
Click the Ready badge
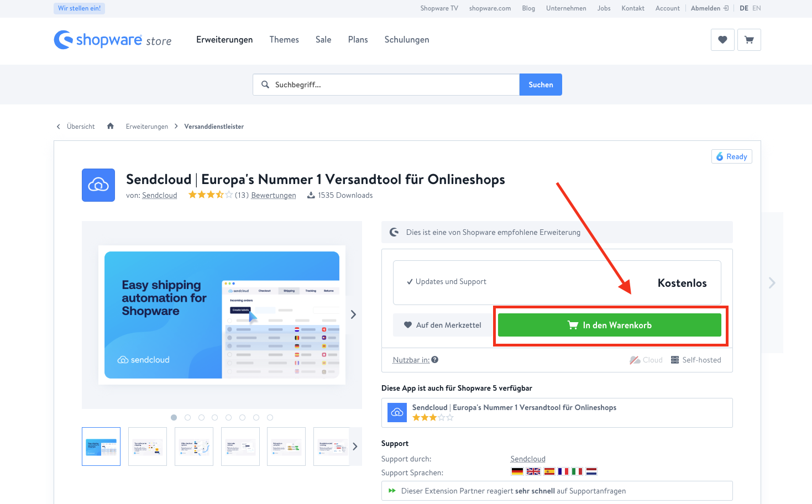coord(732,156)
